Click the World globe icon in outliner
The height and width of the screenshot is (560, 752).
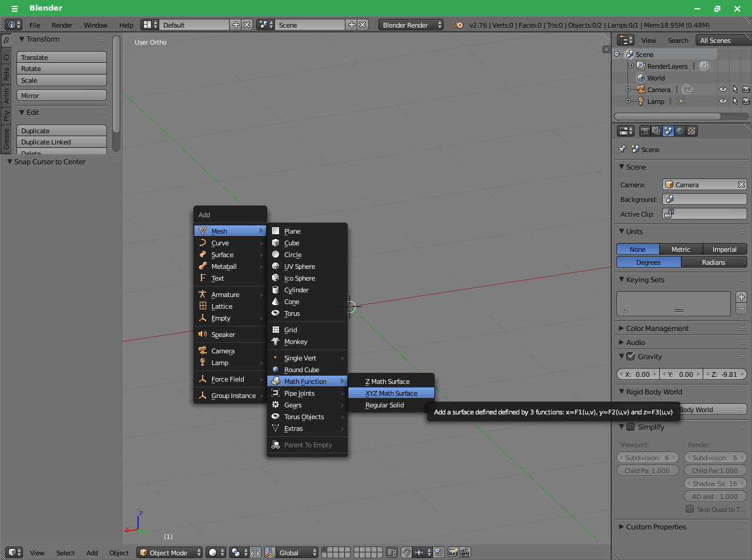641,77
